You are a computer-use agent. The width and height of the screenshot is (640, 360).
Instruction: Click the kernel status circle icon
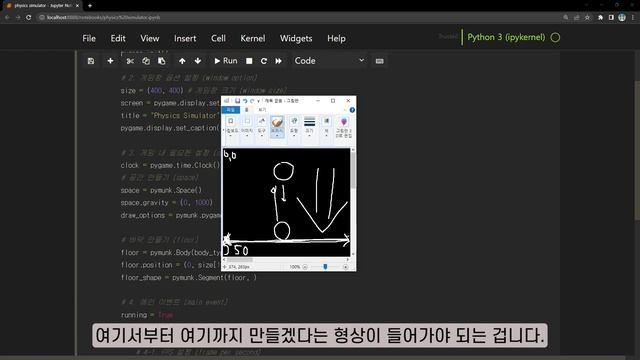[x=555, y=38]
